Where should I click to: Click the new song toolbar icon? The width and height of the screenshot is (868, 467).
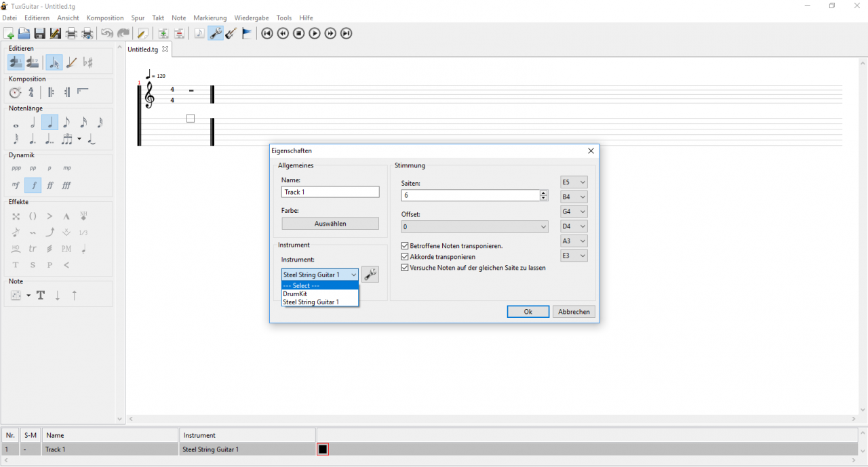(9, 33)
